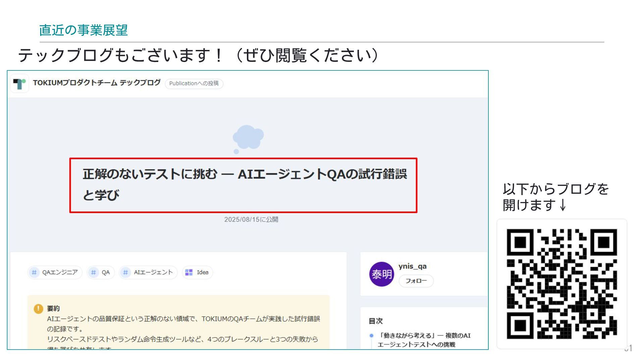Click the 直近の事業展望 heading
The width and height of the screenshot is (644, 362).
(84, 30)
